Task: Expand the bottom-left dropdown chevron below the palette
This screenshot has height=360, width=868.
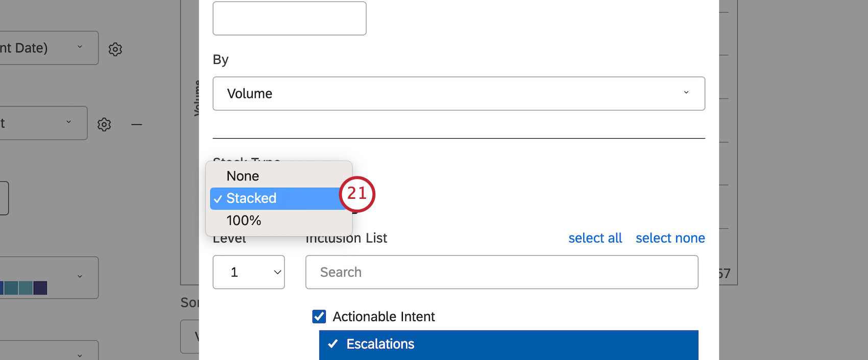Action: click(x=80, y=355)
